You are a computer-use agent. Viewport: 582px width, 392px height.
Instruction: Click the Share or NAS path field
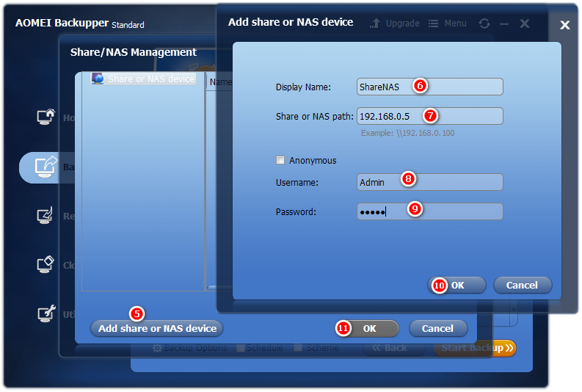pos(430,116)
